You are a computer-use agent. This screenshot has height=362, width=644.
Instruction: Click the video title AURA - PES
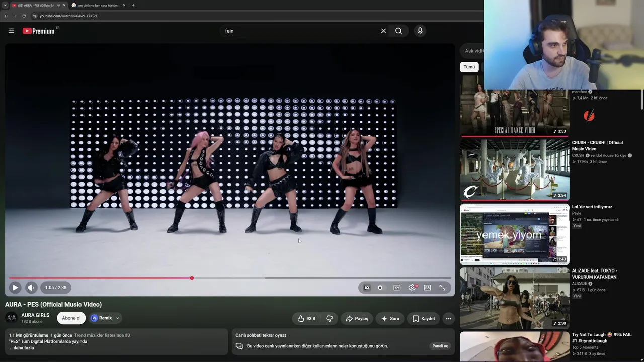[x=53, y=304]
